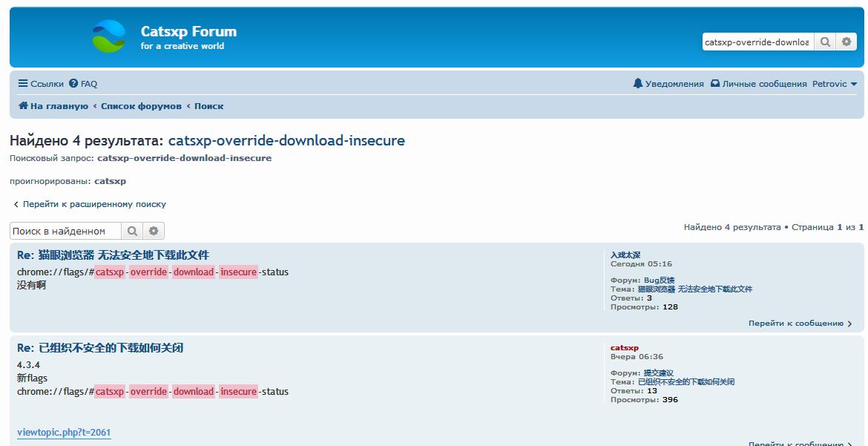This screenshot has height=446, width=868.
Task: Open advanced search gear in header
Action: pos(846,42)
